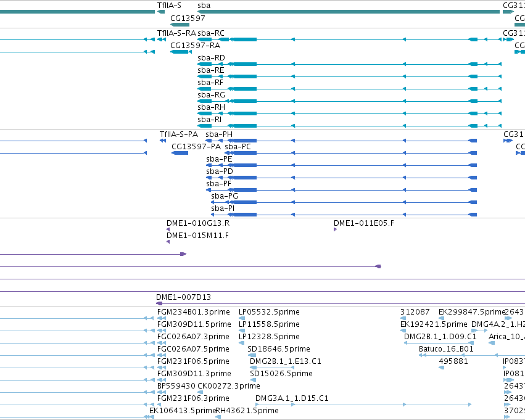Select the DME1-010G13.R clone end
The height and width of the screenshot is (420, 525).
click(x=198, y=223)
